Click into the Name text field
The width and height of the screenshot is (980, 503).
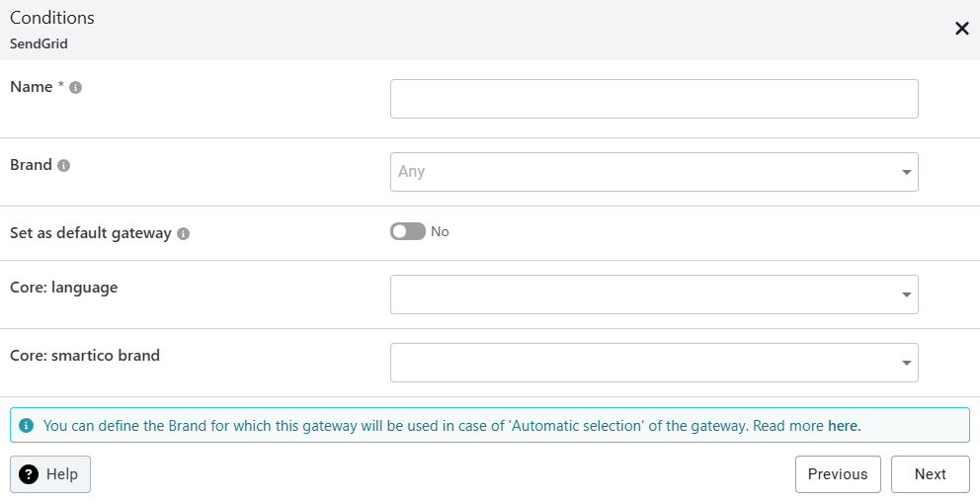653,99
